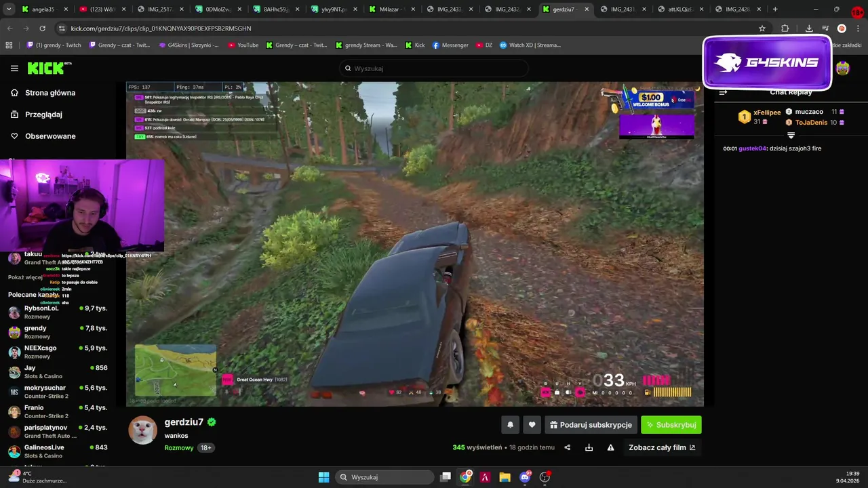The image size is (868, 488).
Task: Click the 'Subskrybuj' button
Action: coord(671,425)
